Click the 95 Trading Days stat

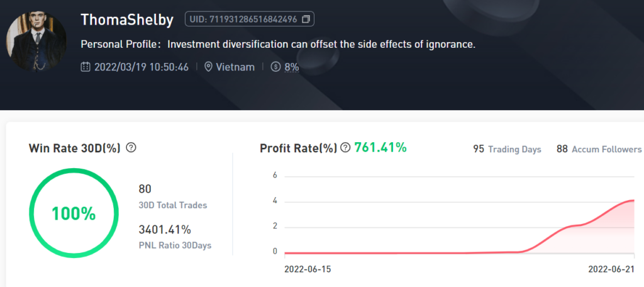(507, 149)
